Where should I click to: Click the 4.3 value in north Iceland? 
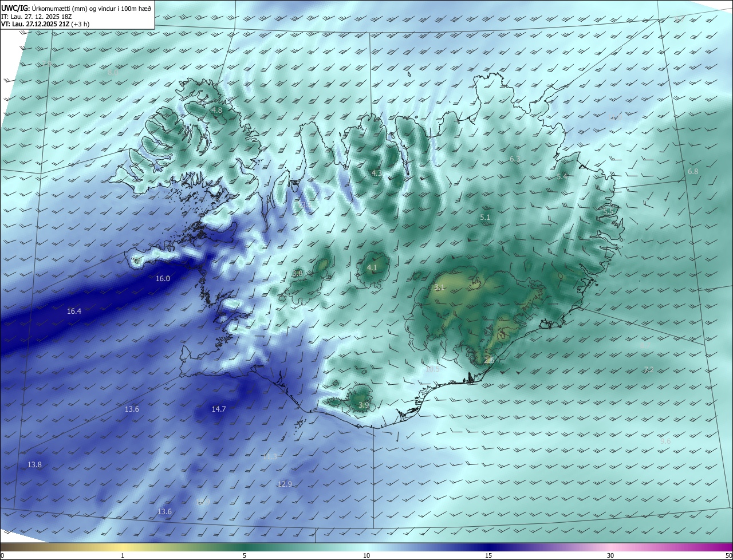pos(376,173)
